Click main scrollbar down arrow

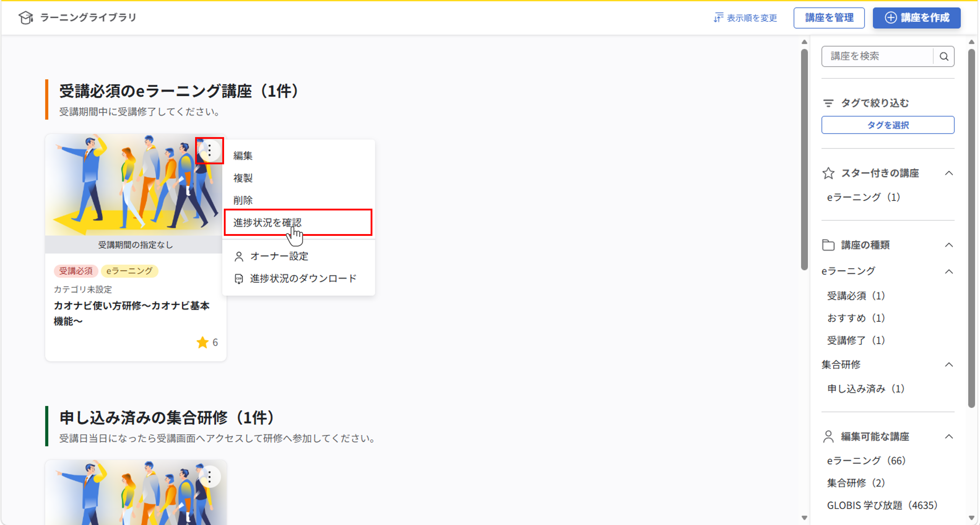click(804, 518)
